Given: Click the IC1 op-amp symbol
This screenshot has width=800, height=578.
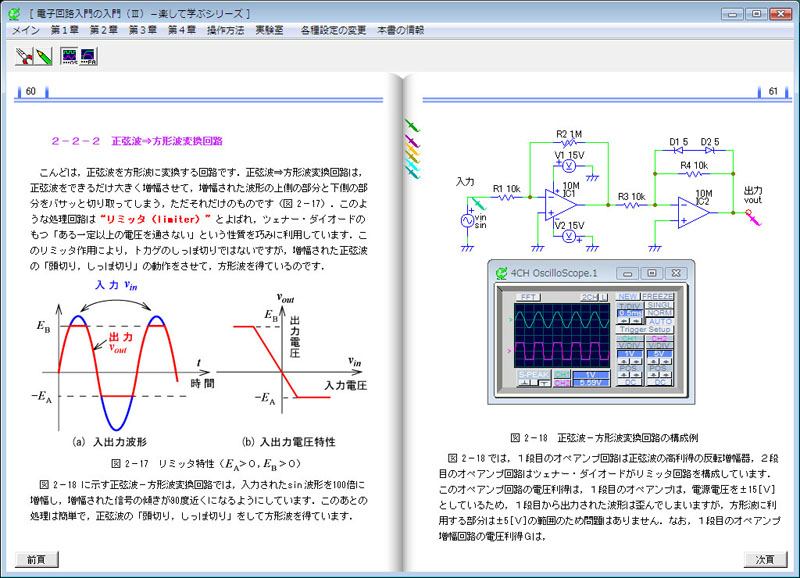Looking at the screenshot, I should 560,205.
